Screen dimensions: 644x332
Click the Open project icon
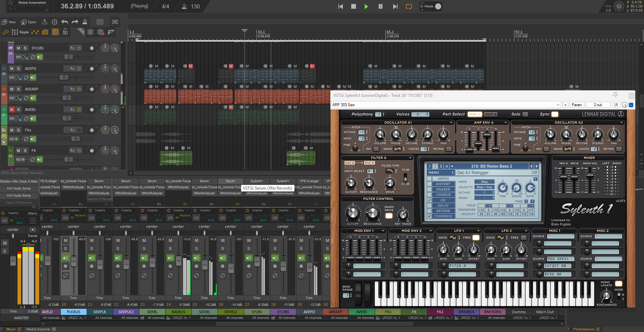[x=24, y=22]
